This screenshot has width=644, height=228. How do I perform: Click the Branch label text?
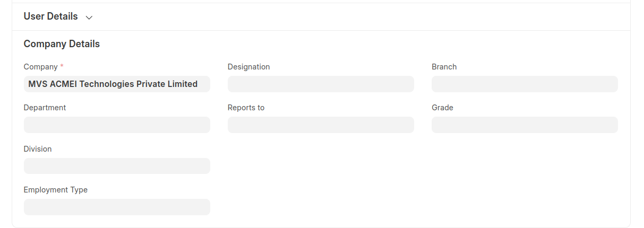(444, 67)
